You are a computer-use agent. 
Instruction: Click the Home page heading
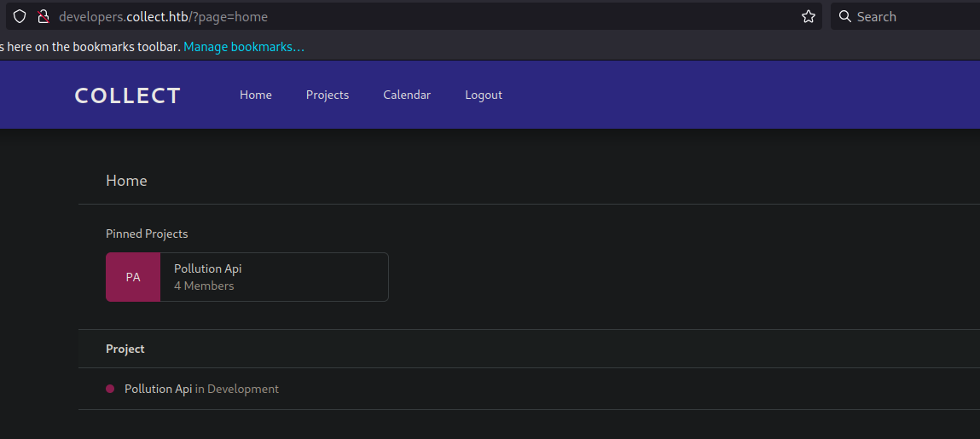(x=126, y=181)
